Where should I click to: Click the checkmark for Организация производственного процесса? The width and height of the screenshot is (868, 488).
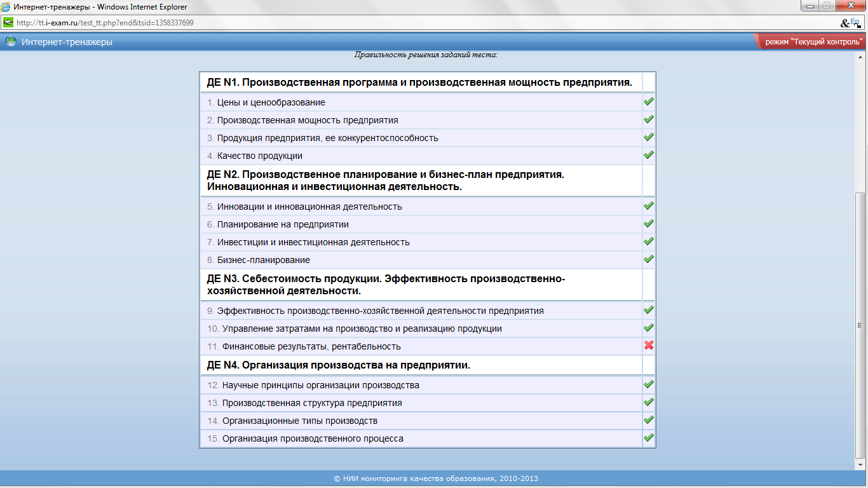pos(649,438)
